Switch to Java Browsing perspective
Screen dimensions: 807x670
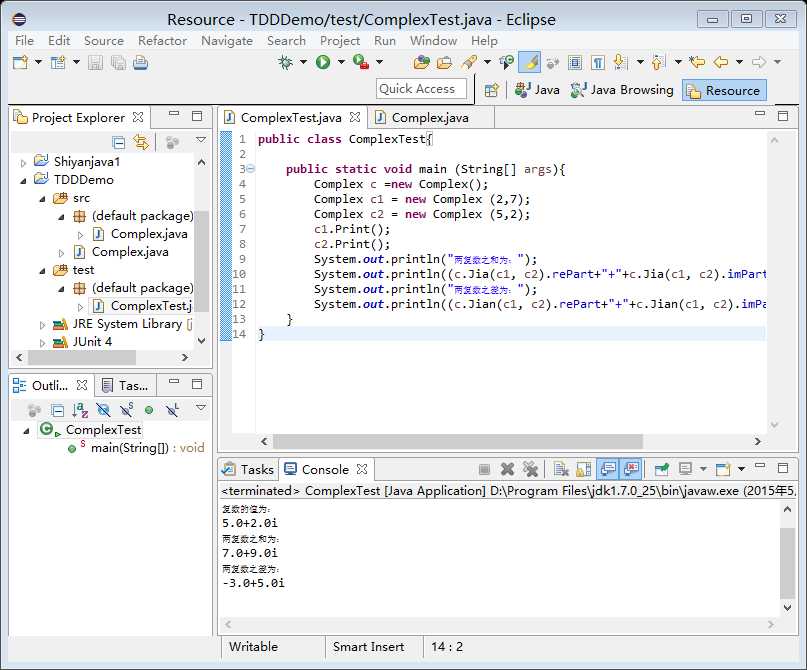tap(622, 90)
